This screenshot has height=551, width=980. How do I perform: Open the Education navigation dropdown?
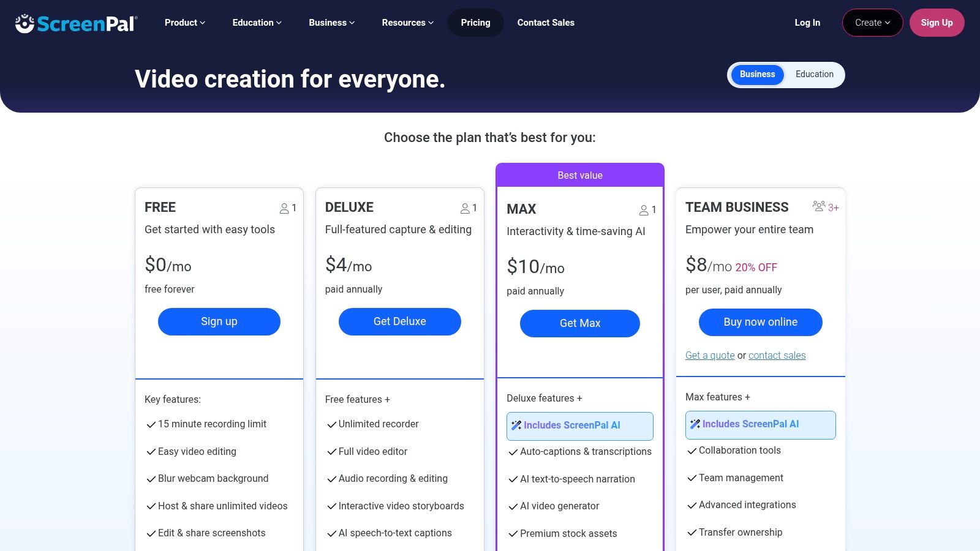[257, 23]
